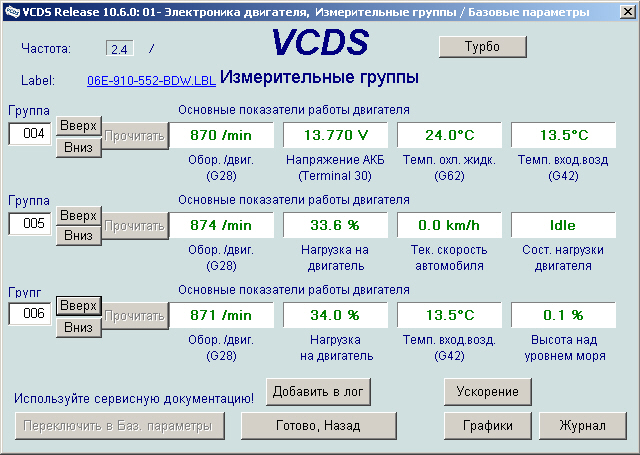Click Вверх for group 006

(x=78, y=306)
